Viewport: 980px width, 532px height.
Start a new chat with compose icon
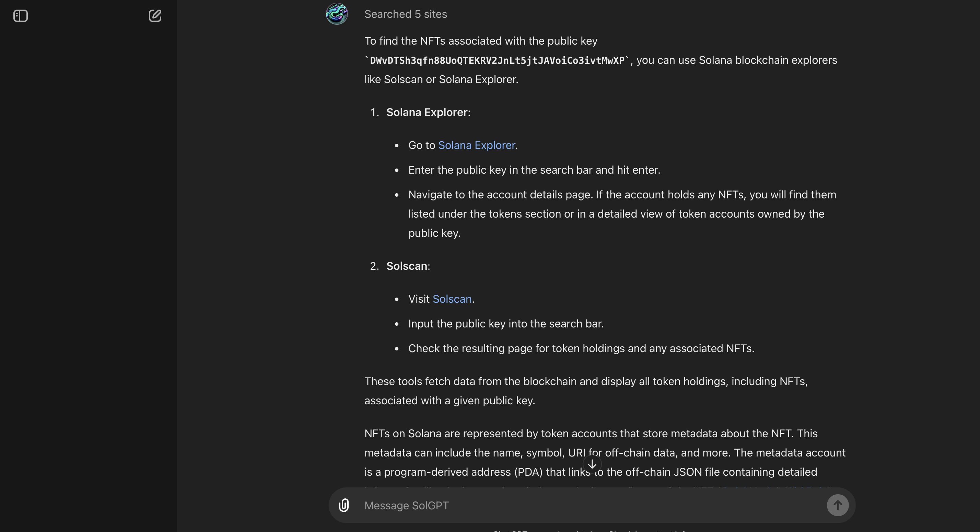pyautogui.click(x=155, y=15)
